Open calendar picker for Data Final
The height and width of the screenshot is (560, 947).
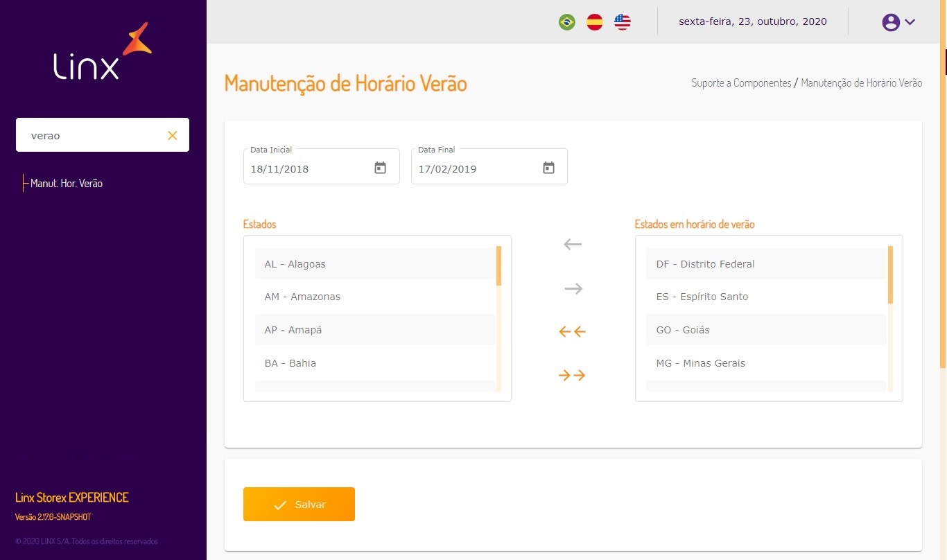tap(548, 168)
